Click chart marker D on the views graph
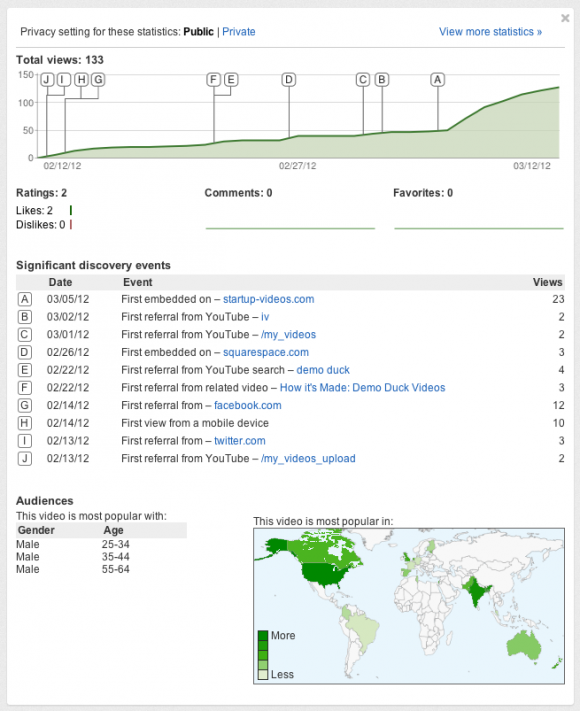 (x=289, y=80)
